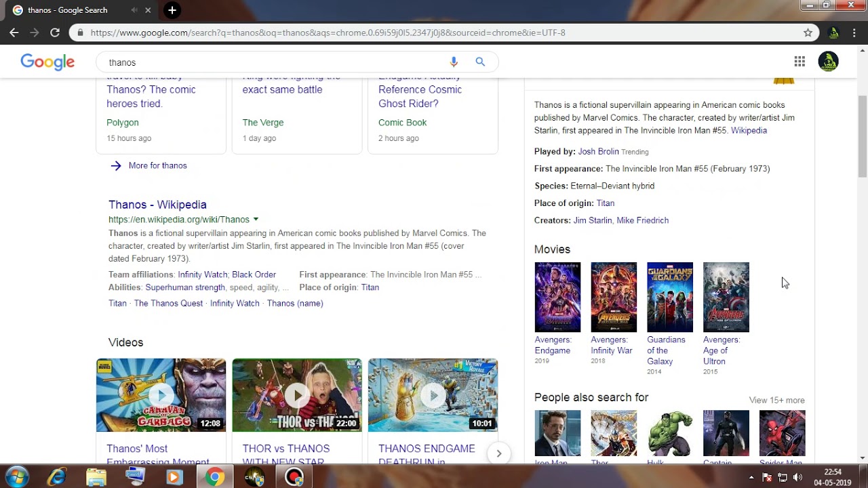
Task: Open File Explorer from taskbar
Action: coord(96,477)
